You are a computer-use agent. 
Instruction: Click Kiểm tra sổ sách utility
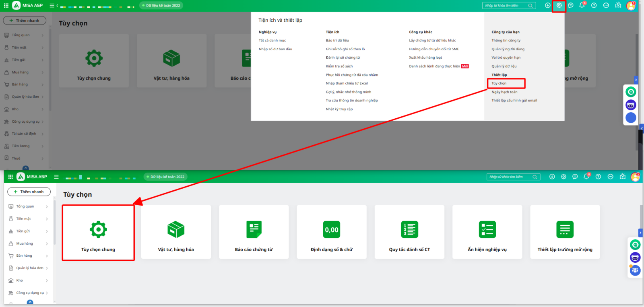[x=339, y=66]
